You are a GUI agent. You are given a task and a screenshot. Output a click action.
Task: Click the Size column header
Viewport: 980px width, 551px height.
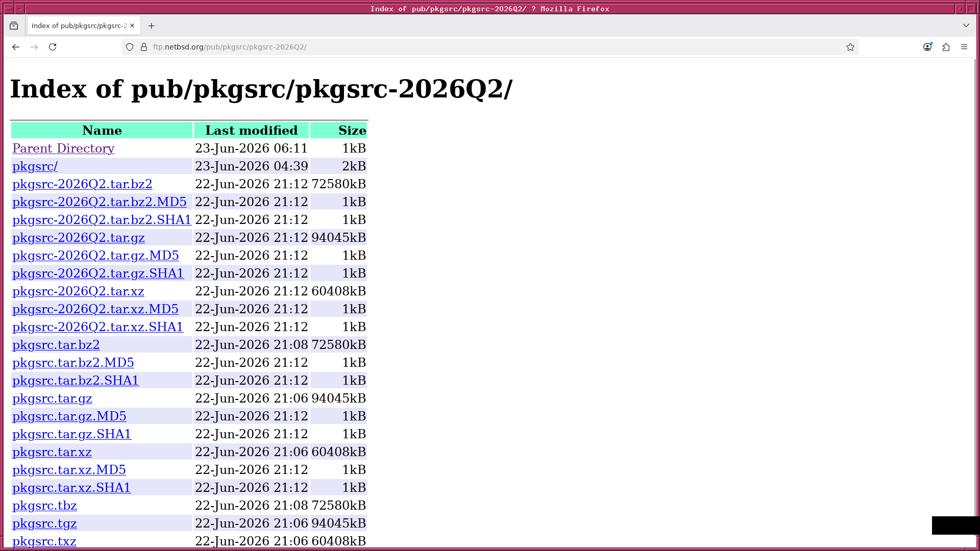[339, 131]
